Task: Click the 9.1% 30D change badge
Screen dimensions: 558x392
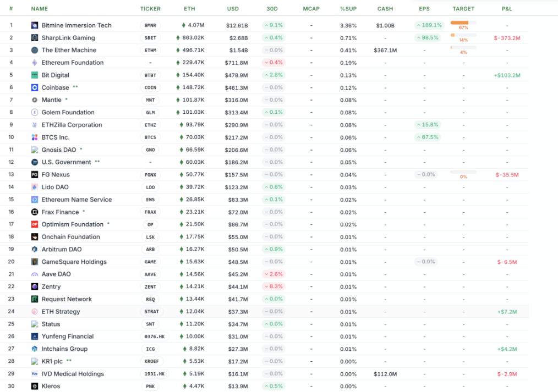Action: tap(273, 25)
